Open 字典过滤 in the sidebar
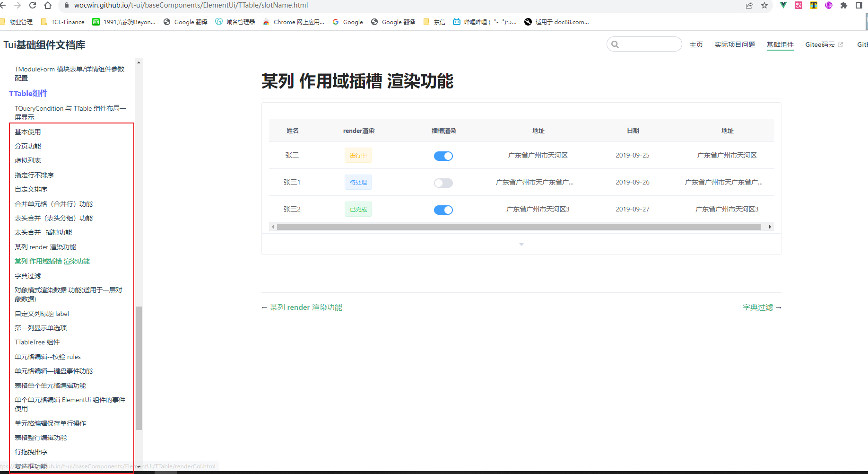Viewport: 868px width, 474px height. tap(28, 276)
